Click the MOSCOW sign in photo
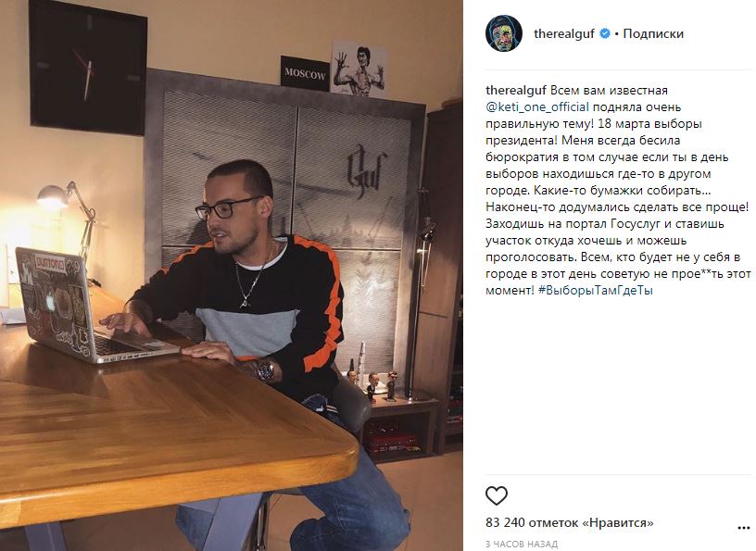756x551 pixels. (x=305, y=74)
